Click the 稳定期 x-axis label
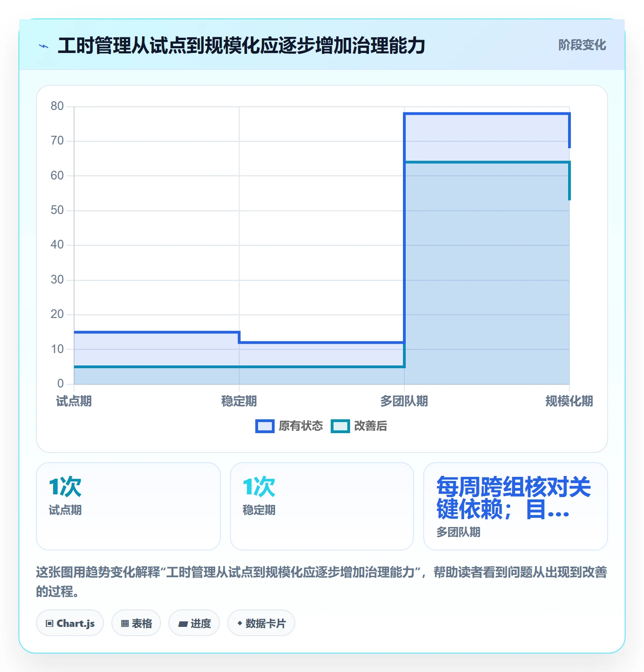This screenshot has width=644, height=672. point(239,401)
